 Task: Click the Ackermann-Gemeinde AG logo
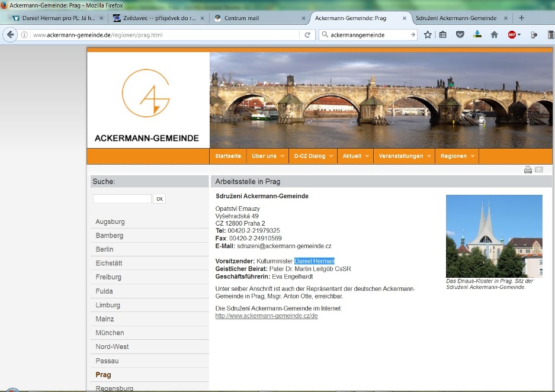click(x=146, y=93)
